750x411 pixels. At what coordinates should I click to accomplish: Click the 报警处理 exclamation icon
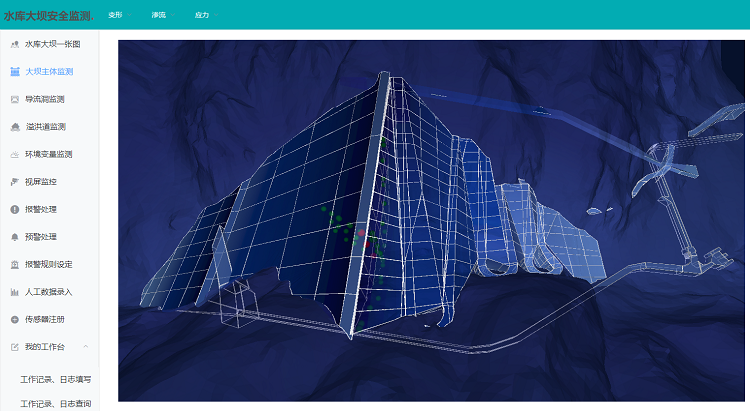pos(14,210)
